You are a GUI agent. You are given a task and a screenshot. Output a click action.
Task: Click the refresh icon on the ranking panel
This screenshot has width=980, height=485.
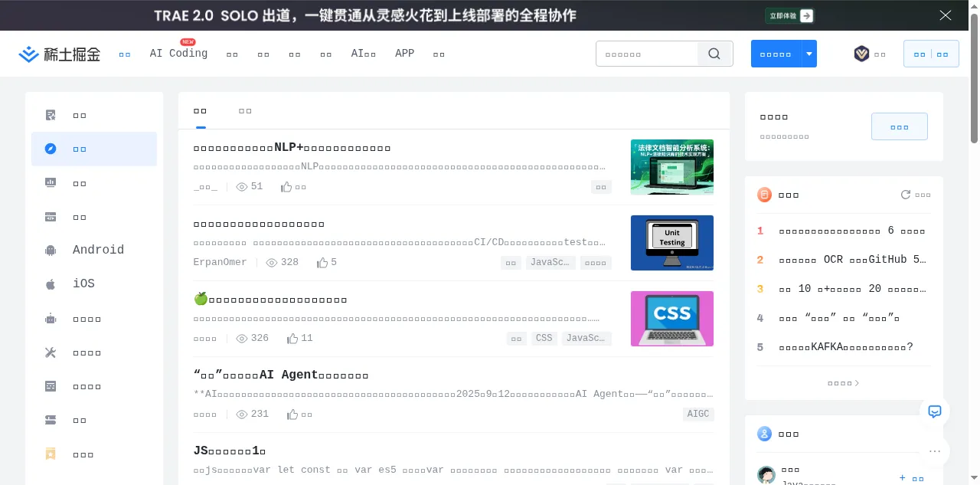tap(906, 195)
